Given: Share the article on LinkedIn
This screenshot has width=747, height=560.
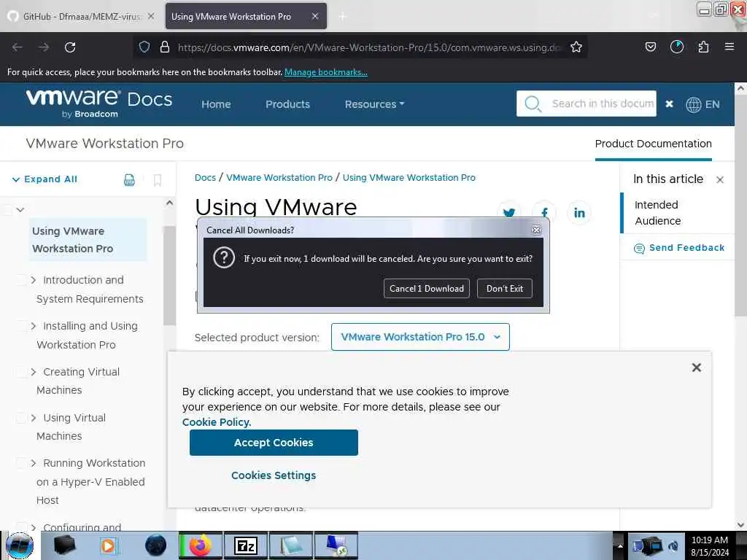Looking at the screenshot, I should 579,212.
